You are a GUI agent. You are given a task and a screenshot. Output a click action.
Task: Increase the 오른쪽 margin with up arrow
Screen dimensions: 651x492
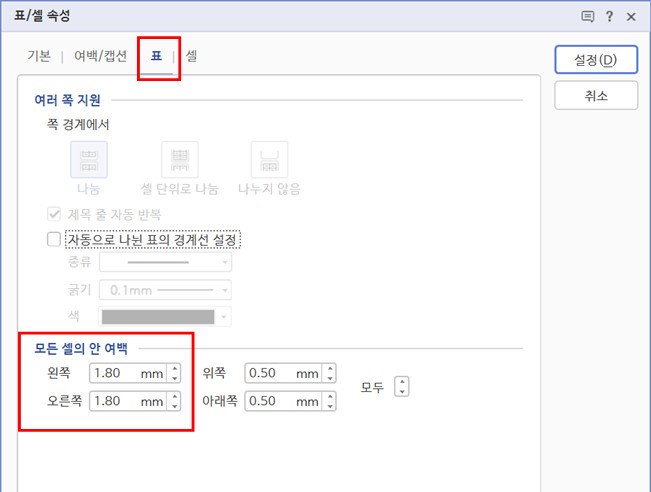coord(175,397)
